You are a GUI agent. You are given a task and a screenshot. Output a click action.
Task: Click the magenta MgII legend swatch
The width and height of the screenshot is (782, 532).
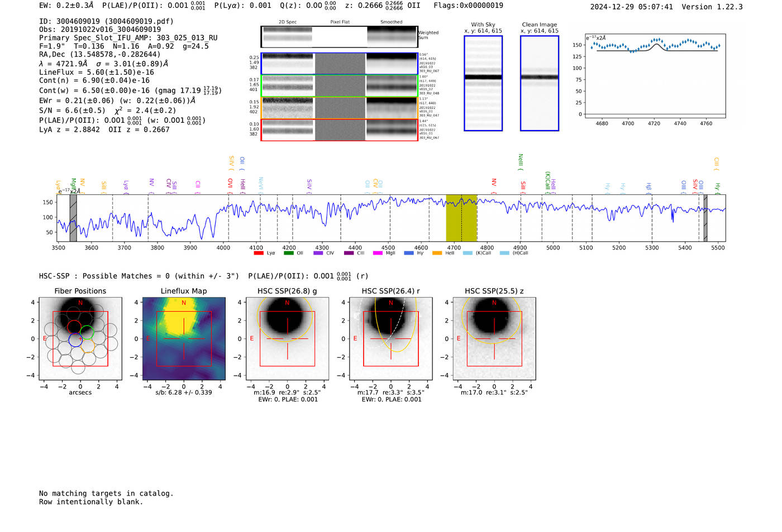tap(378, 253)
